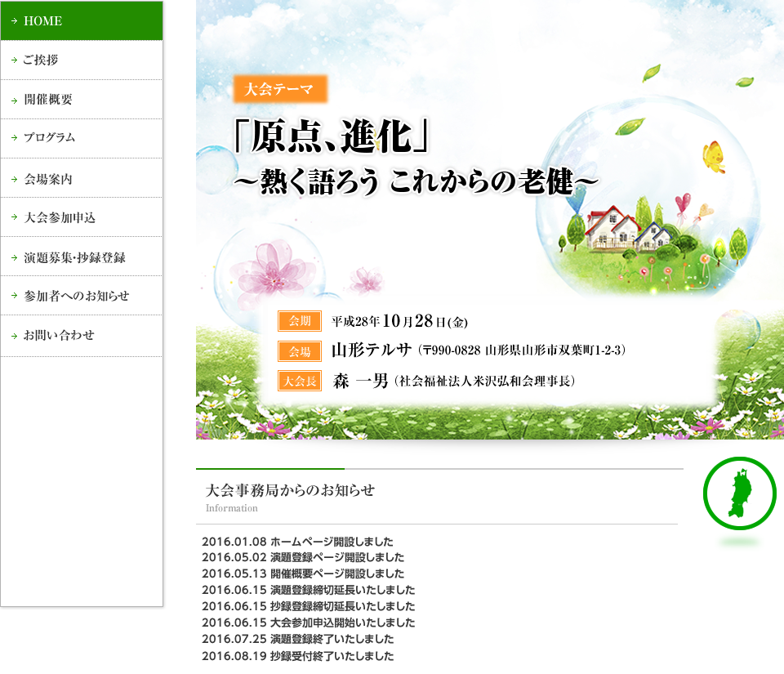
Task: Navigate to 大会参加申込
Action: 82,217
